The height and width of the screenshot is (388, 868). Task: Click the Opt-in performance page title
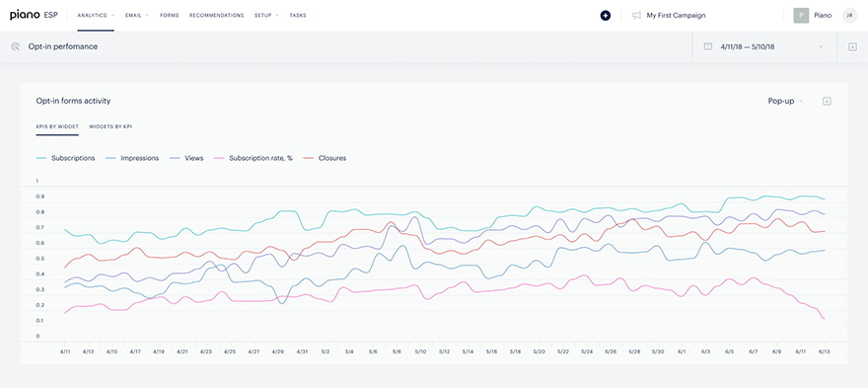click(63, 47)
